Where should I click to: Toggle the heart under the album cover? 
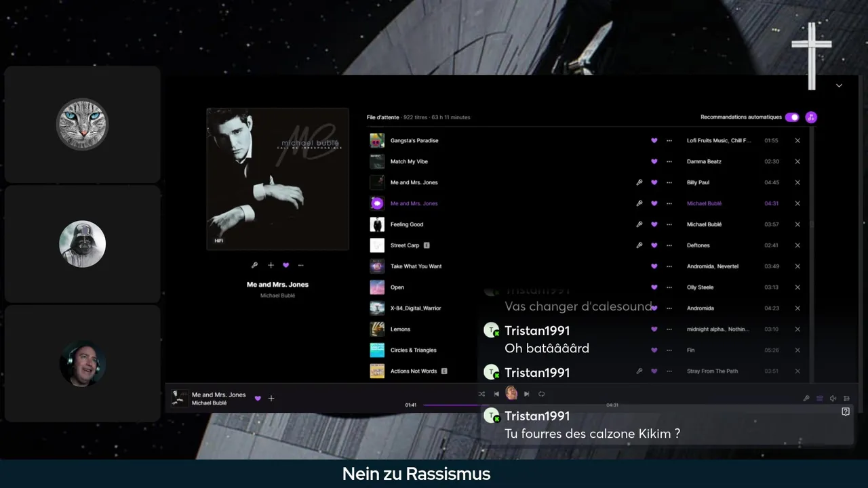click(285, 265)
